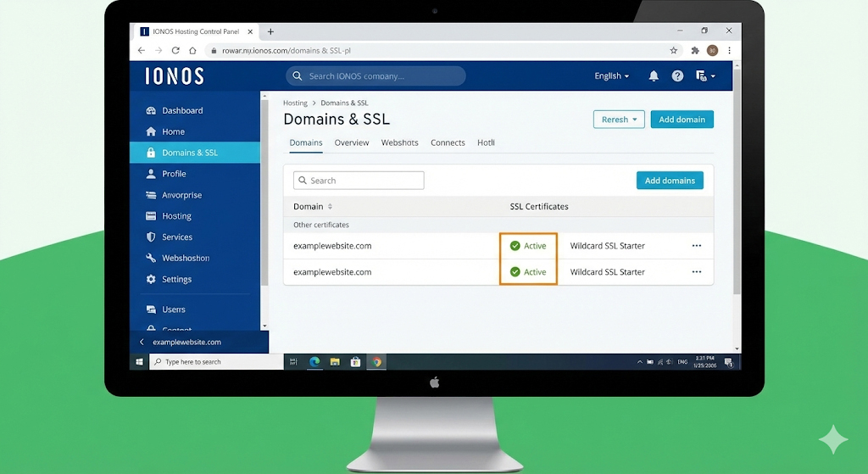Switch to the Overview tab
The width and height of the screenshot is (868, 474).
point(352,142)
